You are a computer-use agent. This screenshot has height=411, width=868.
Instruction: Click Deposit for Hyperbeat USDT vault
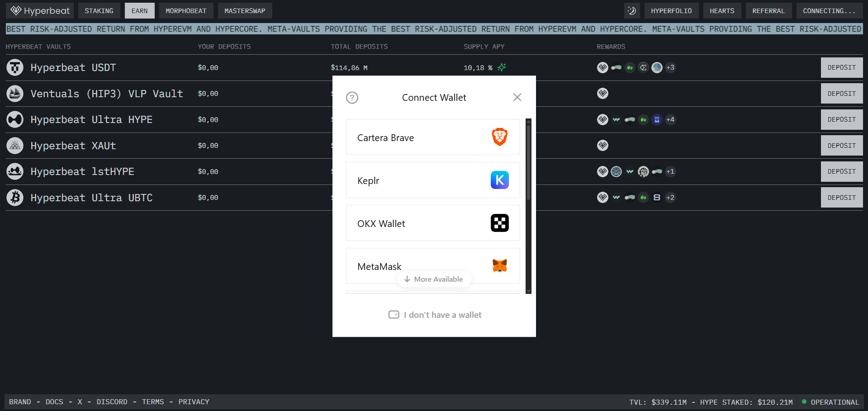(841, 67)
